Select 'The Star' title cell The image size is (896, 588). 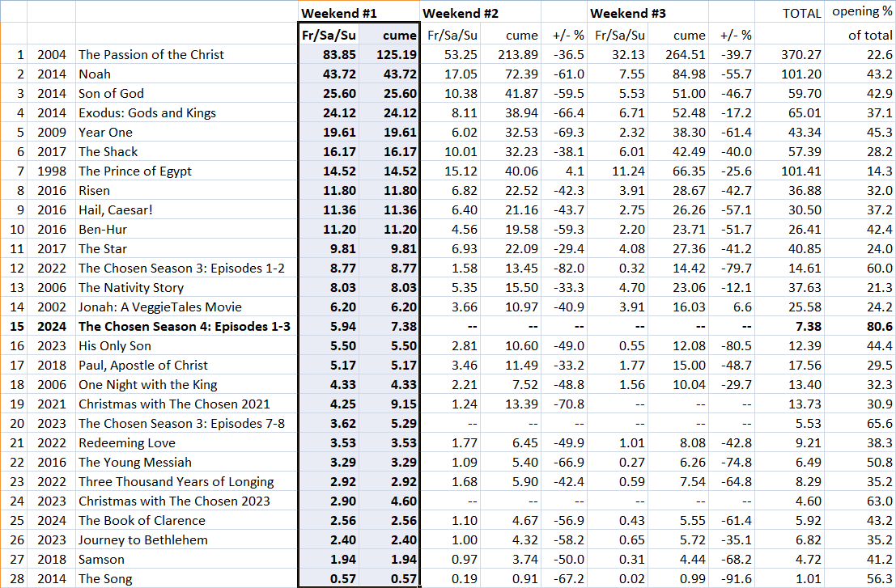186,249
